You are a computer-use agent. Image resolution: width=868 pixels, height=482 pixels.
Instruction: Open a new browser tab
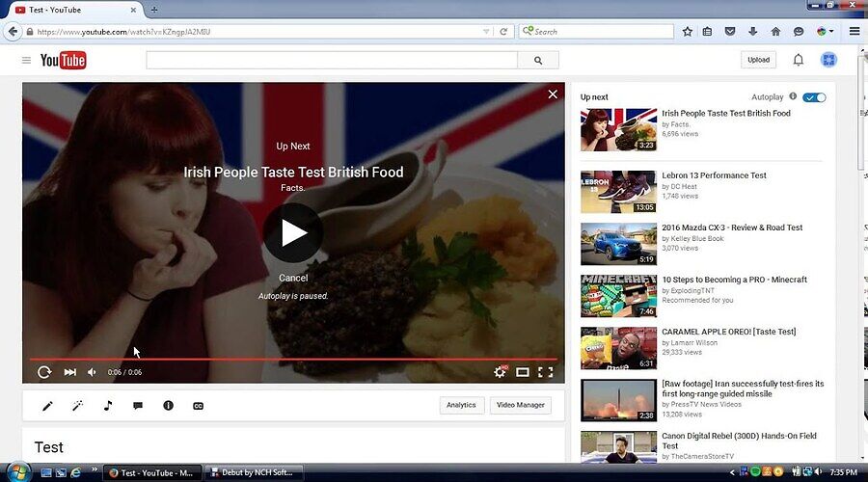(x=154, y=10)
